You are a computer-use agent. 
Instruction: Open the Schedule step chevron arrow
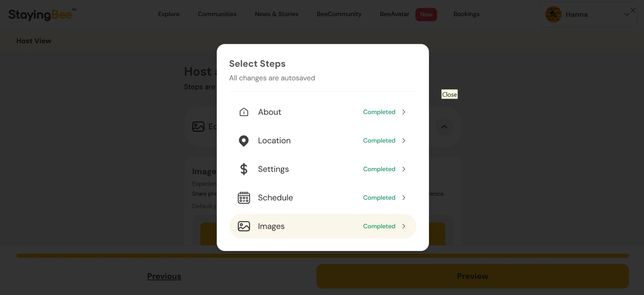tap(404, 198)
